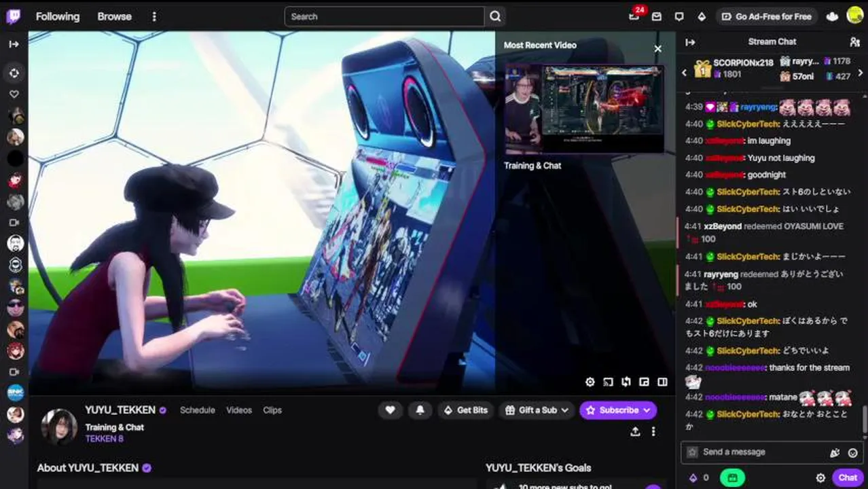Click the share upload icon under the player
Viewport: 868px width, 489px height.
tap(635, 431)
